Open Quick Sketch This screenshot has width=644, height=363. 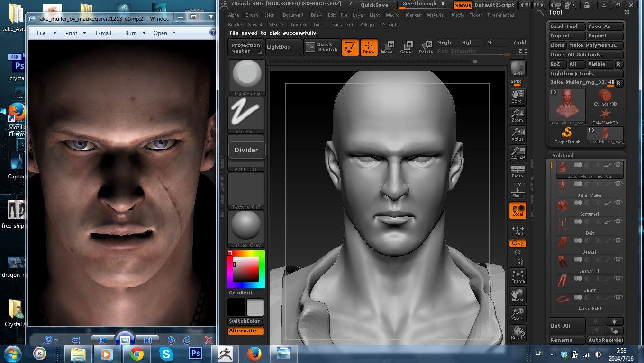point(322,47)
